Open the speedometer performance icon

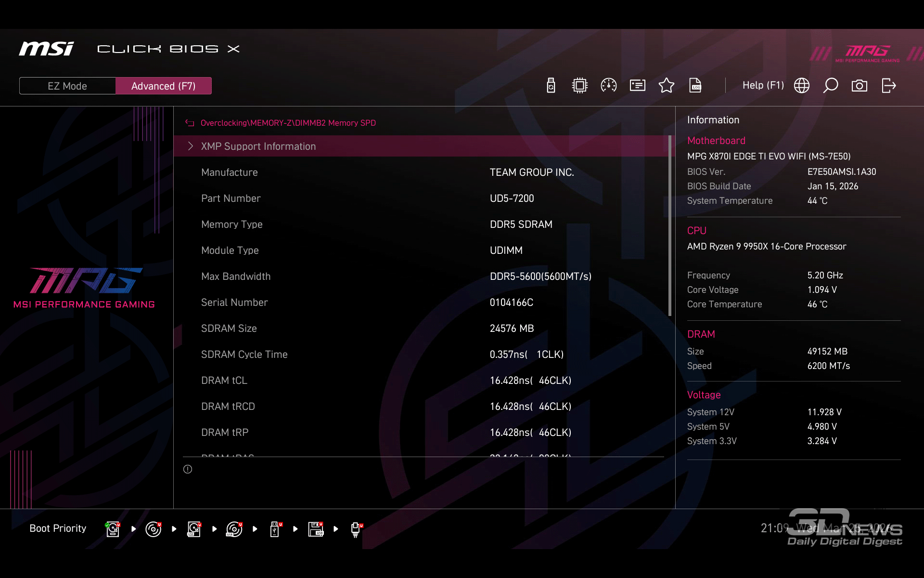tap(609, 86)
